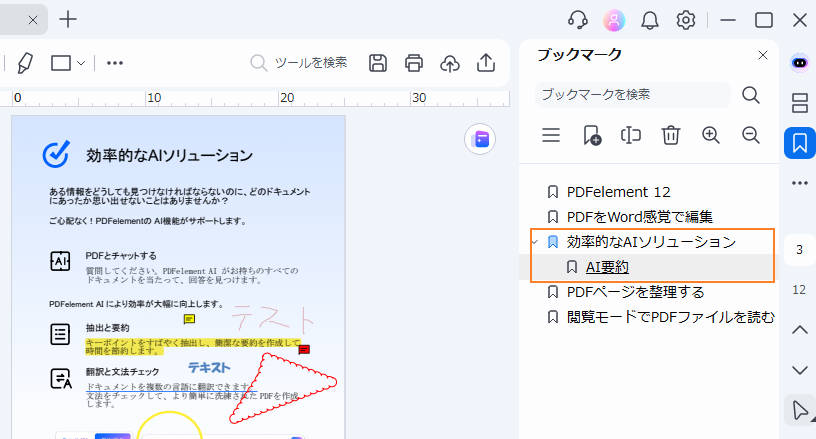The image size is (816, 439).
Task: Add a new bookmark
Action: [x=592, y=135]
